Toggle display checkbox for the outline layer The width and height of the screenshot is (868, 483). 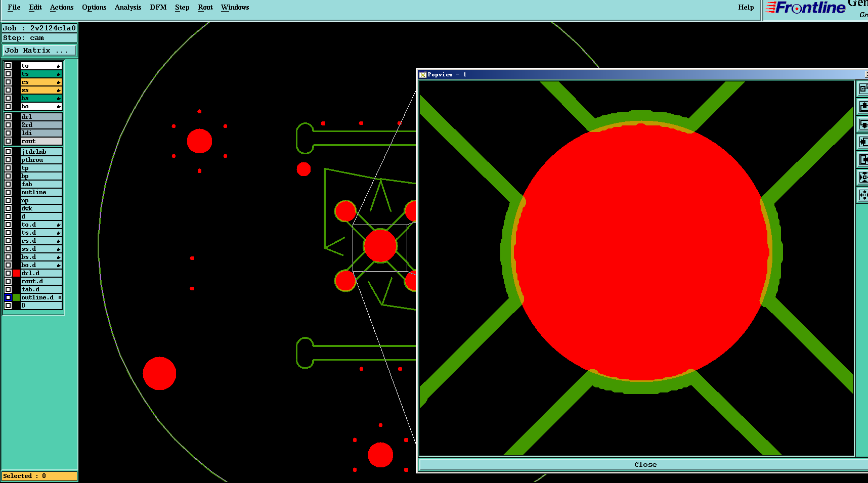pos(8,192)
